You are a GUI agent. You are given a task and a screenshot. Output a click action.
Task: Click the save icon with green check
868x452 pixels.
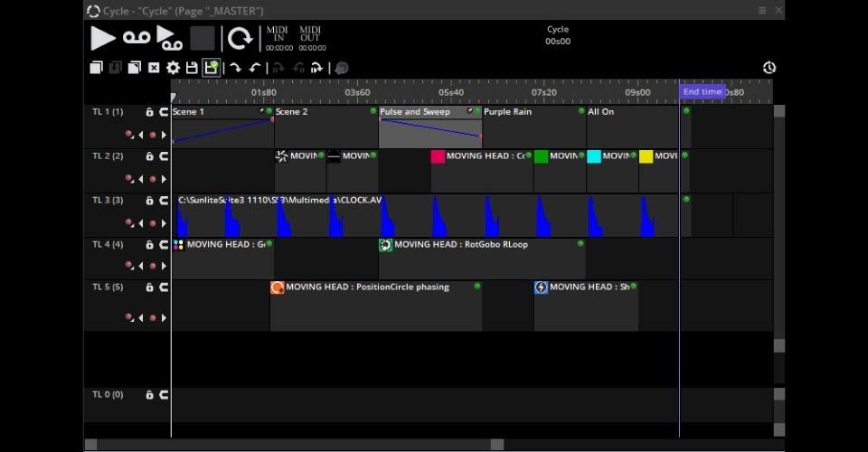[x=211, y=68]
